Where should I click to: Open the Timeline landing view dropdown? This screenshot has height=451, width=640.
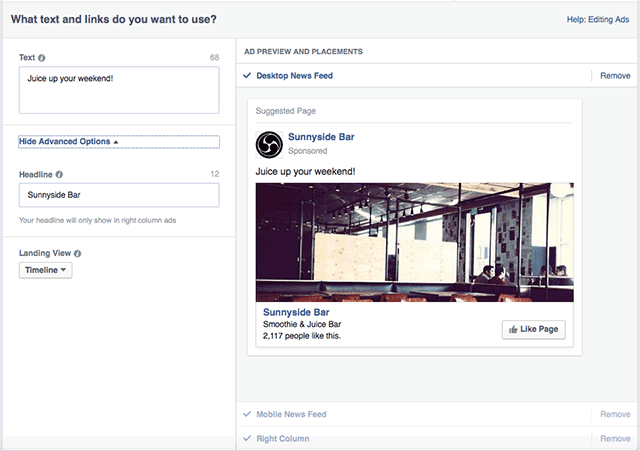45,271
